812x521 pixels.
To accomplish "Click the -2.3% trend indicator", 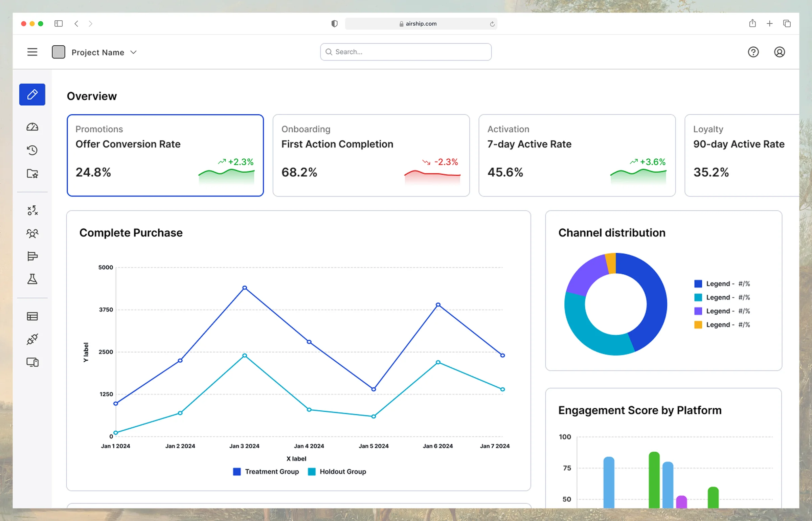I will coord(440,162).
